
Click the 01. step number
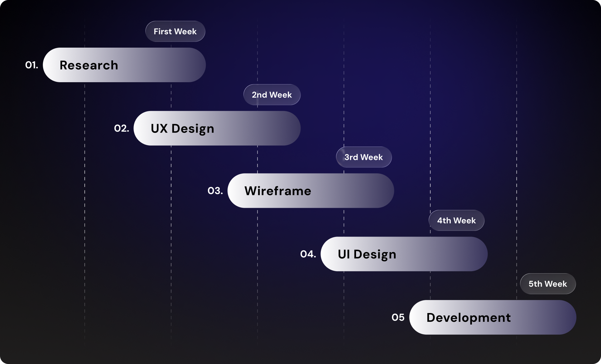(32, 65)
